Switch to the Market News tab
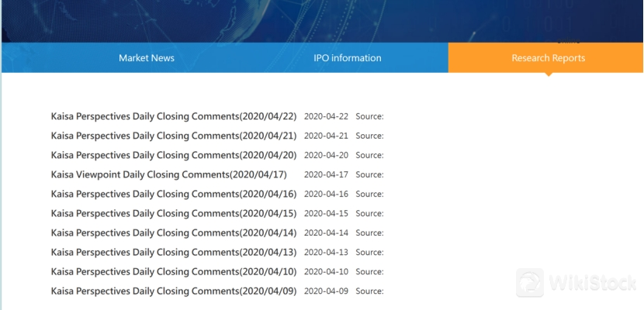Viewport: 644px width, 310px height. pos(147,58)
